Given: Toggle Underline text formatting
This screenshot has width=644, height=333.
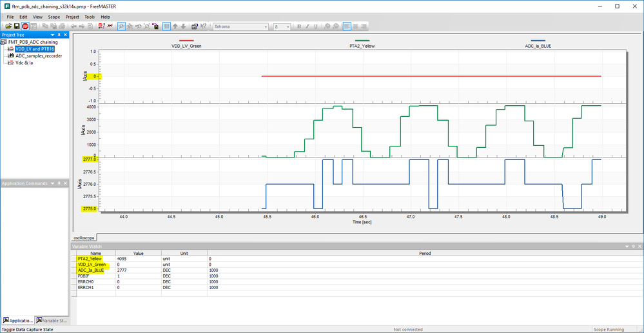Looking at the screenshot, I should point(316,26).
